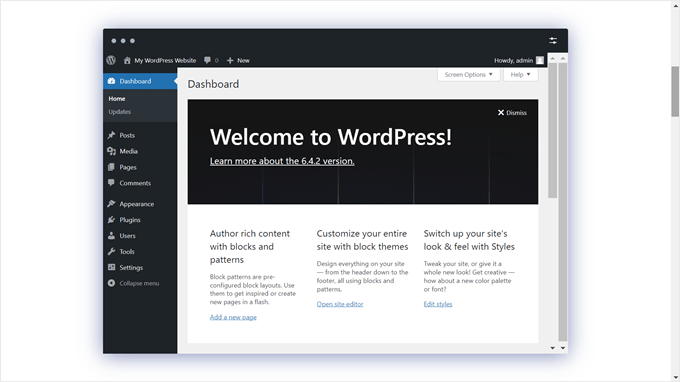Click the sliders icon in window title bar
680x382 pixels.
click(553, 41)
